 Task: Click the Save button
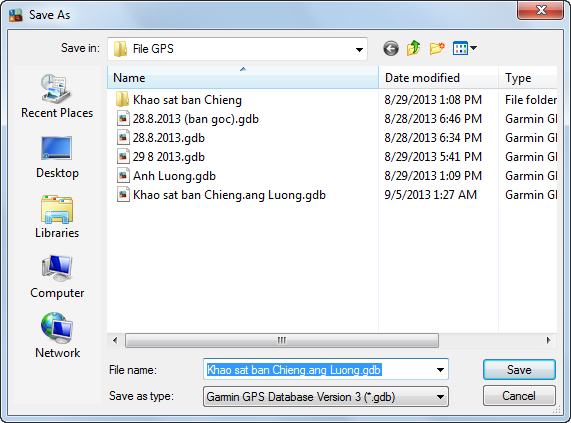519,370
